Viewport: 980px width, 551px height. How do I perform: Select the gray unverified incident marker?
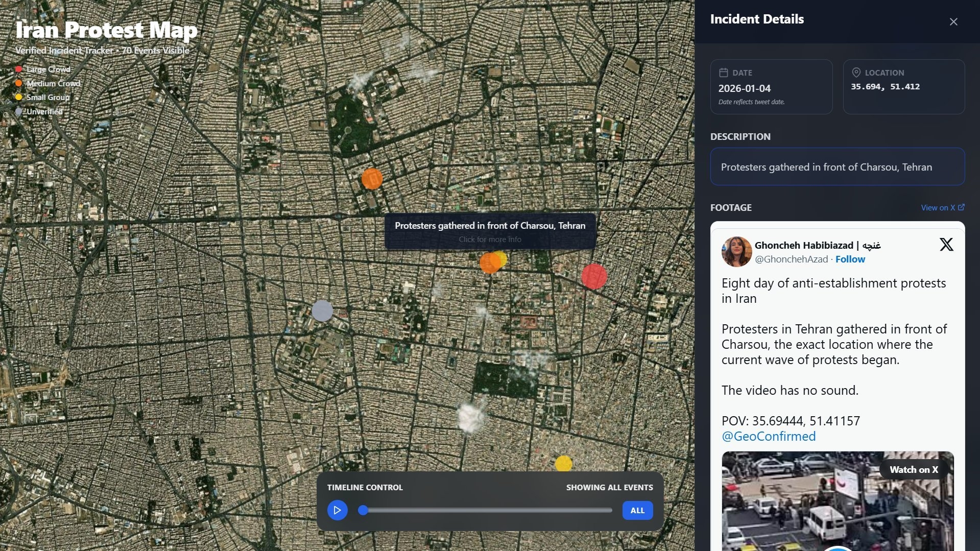322,310
